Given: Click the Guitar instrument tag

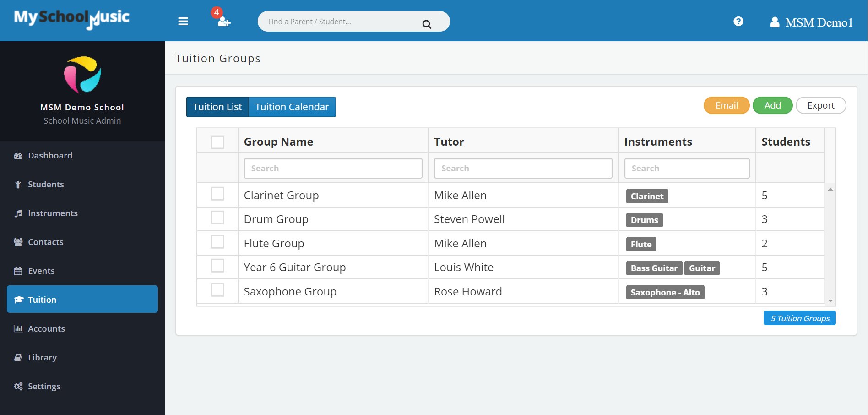Looking at the screenshot, I should [702, 268].
